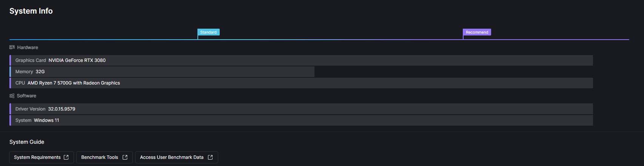This screenshot has width=644, height=166.
Task: Click the Software section icon
Action: [12, 96]
